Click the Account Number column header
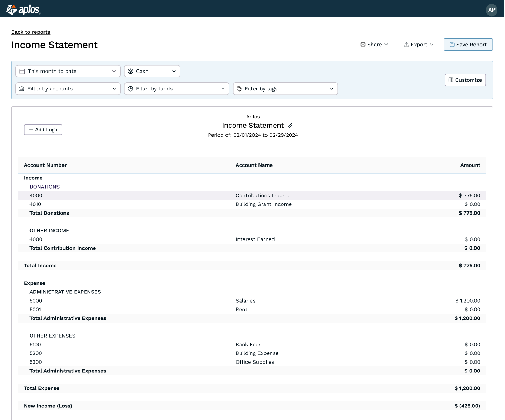Viewport: 505px width, 420px height. click(x=45, y=165)
